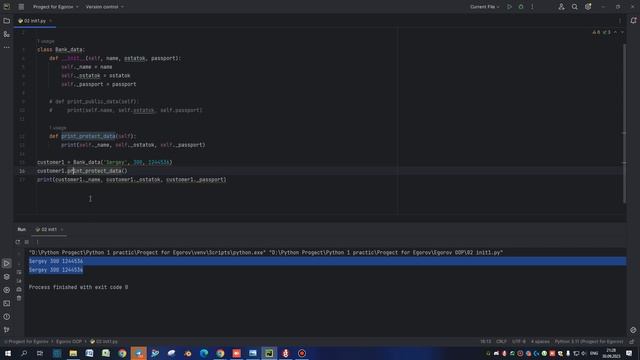Start debugging with the bug icon
The height and width of the screenshot is (360, 640).
click(x=521, y=7)
